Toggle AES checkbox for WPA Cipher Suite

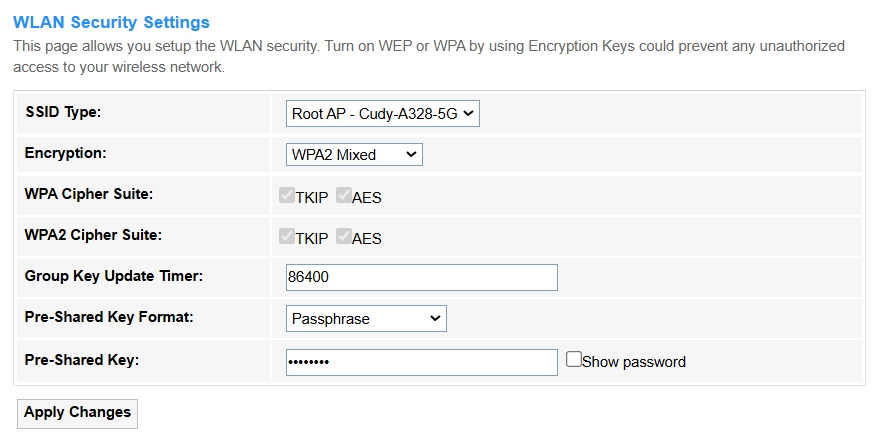(344, 196)
